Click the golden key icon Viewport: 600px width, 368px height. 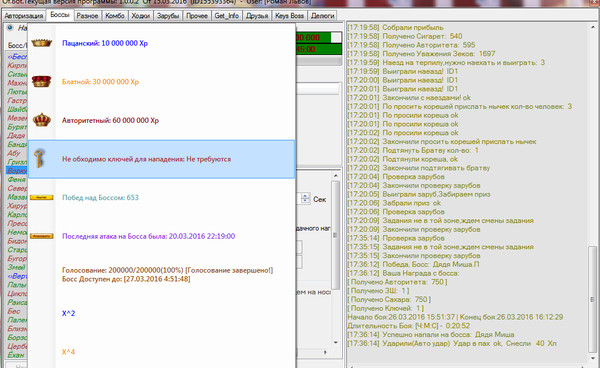[x=39, y=159]
